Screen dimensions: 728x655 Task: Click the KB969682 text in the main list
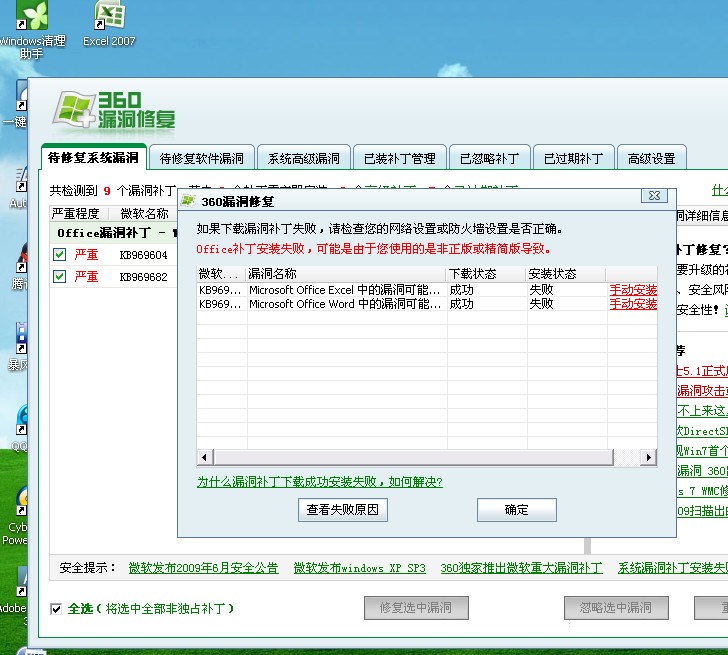coord(143,277)
